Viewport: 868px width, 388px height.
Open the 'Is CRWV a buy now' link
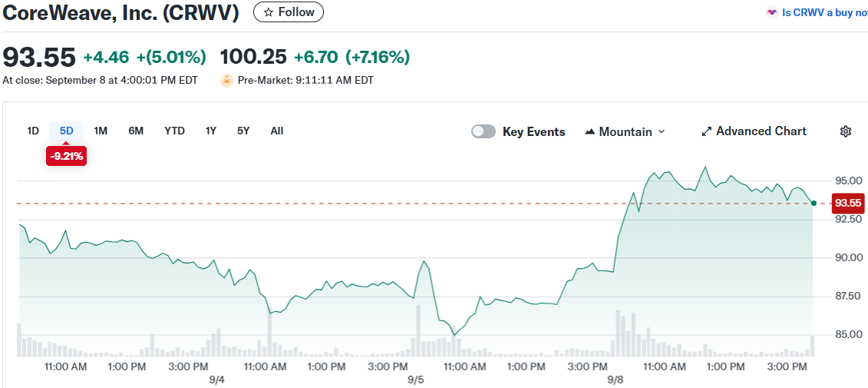(824, 13)
